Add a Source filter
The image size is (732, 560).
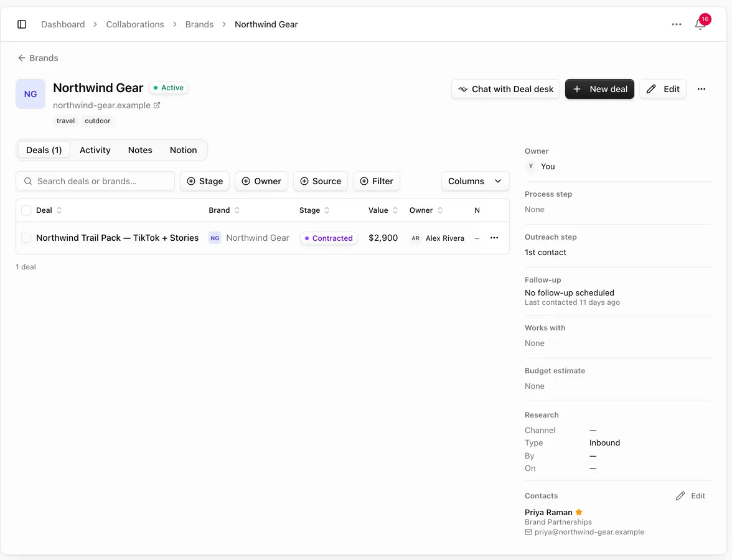coord(320,181)
